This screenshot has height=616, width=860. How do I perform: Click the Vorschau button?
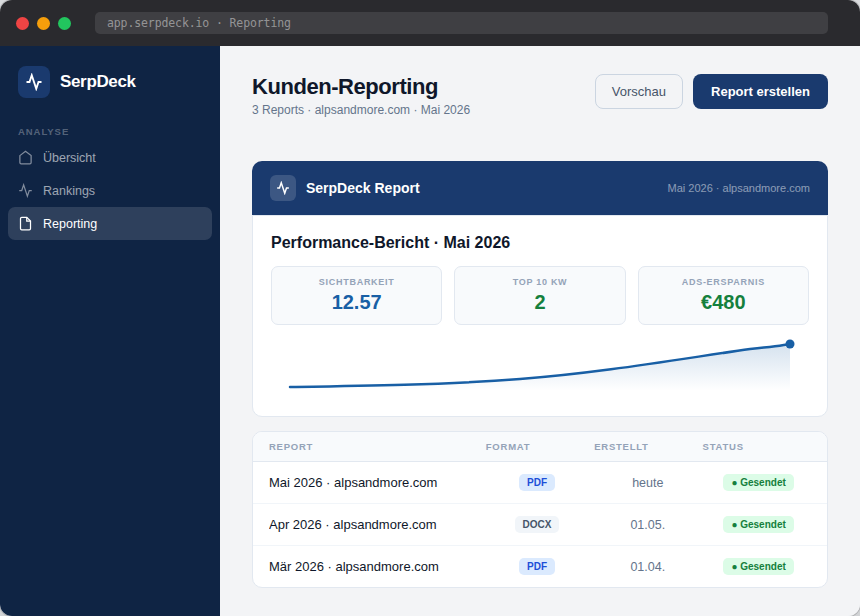[x=639, y=92]
